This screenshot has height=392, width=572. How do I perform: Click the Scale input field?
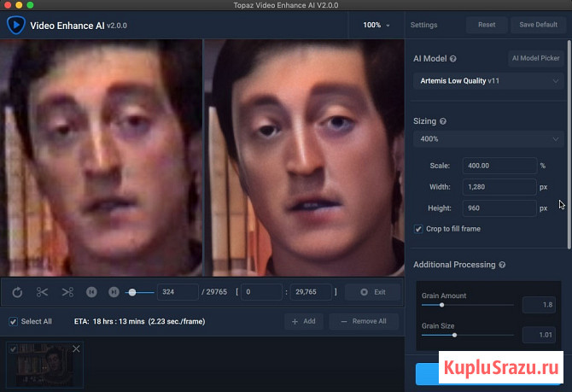pos(499,166)
